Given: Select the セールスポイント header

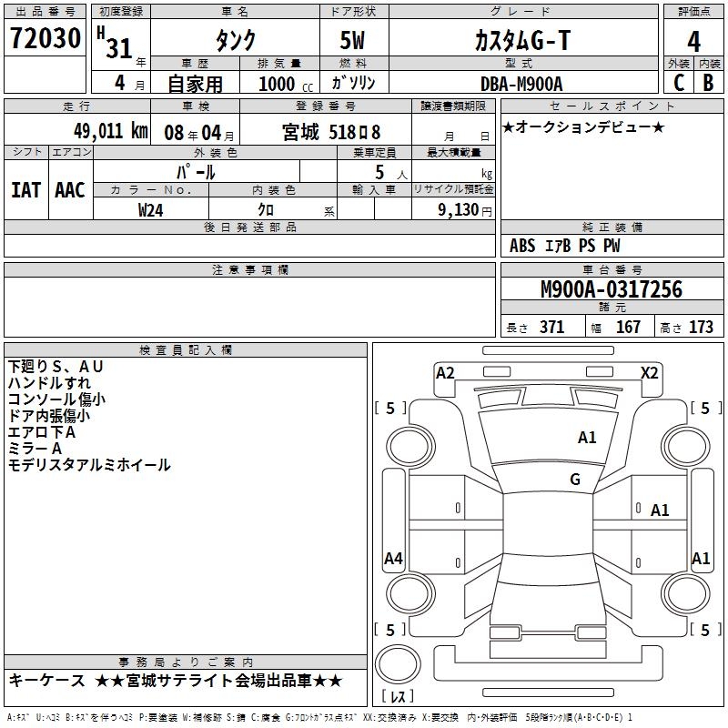Looking at the screenshot, I should [x=612, y=106].
